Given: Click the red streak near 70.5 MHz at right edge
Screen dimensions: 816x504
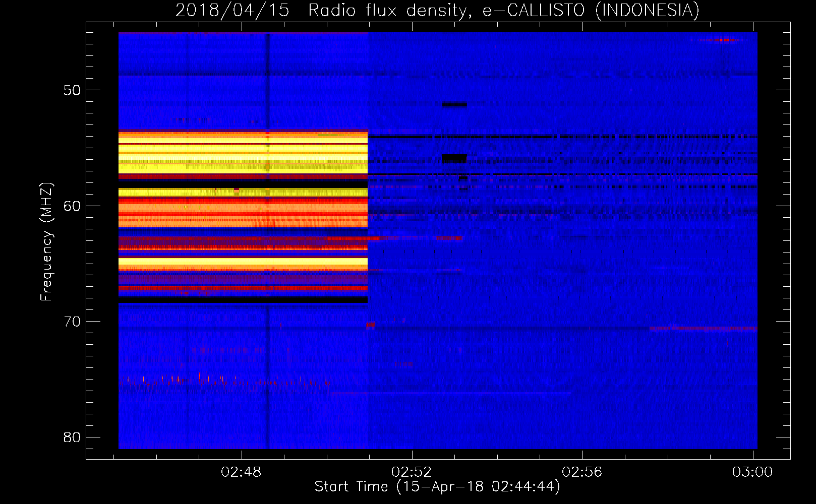Looking at the screenshot, I should pyautogui.click(x=703, y=328).
